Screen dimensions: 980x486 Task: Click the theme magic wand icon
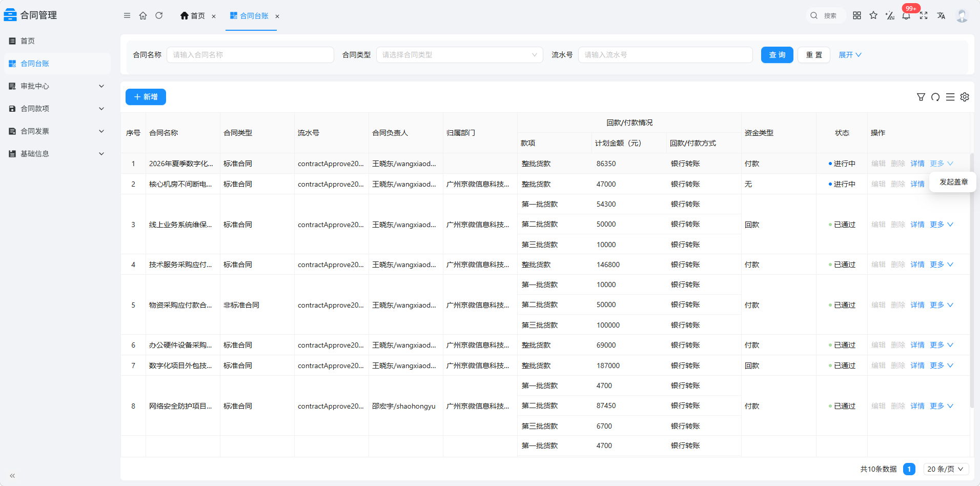pos(890,15)
